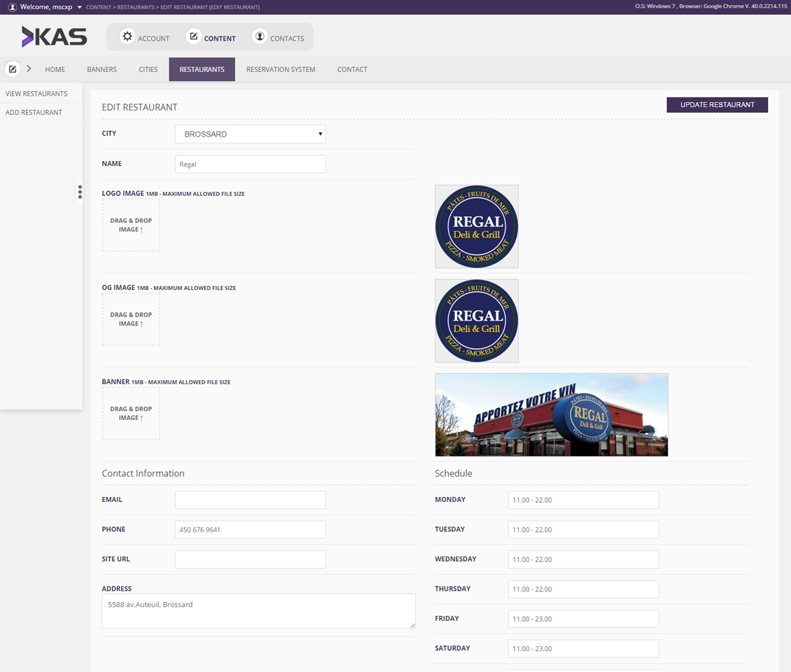
Task: Click the restaurant banner photo preview
Action: tap(552, 414)
